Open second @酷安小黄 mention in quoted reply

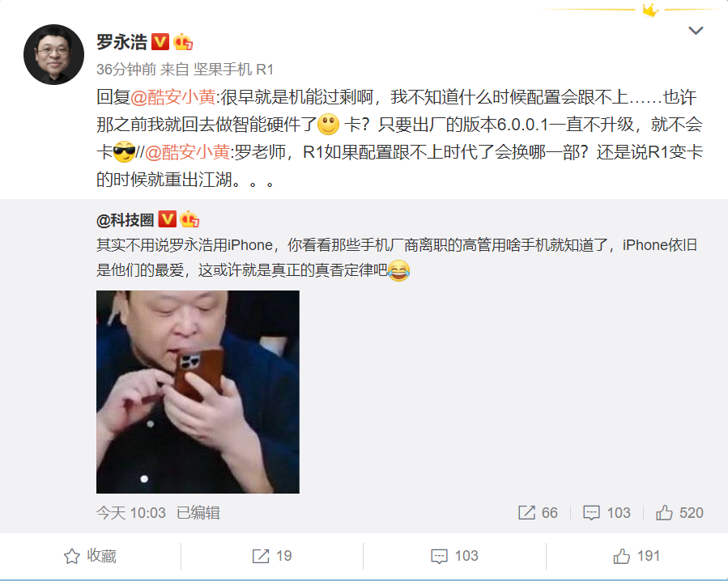pos(188,152)
